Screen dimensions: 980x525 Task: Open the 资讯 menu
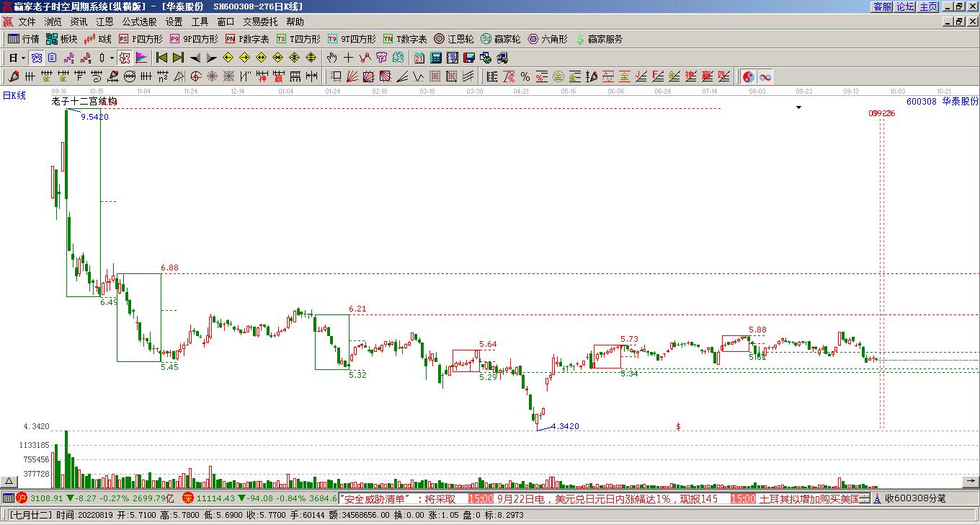click(79, 22)
